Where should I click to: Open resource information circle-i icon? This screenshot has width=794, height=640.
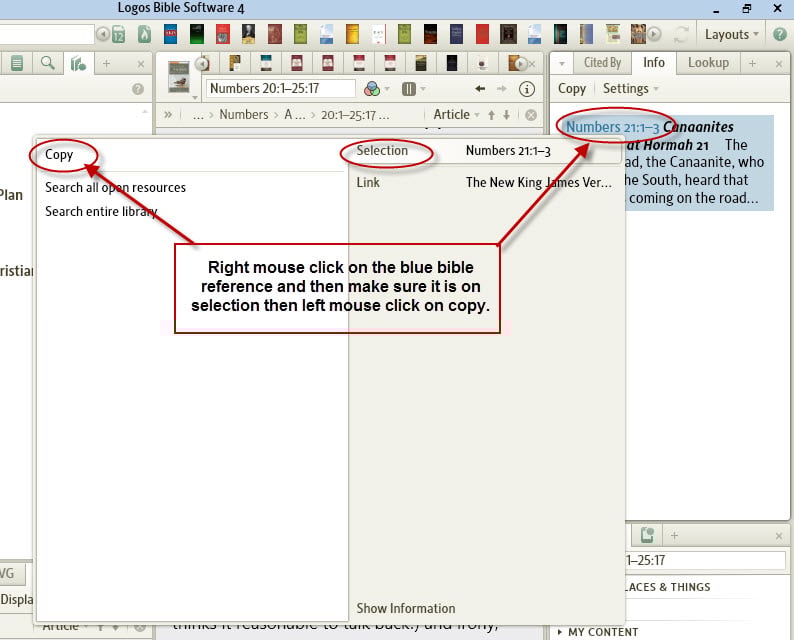pyautogui.click(x=527, y=90)
